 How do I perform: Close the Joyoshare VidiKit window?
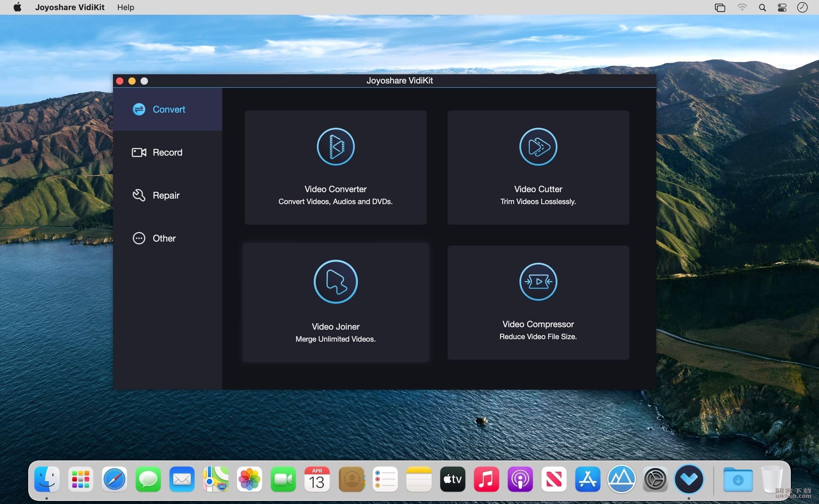click(x=120, y=81)
